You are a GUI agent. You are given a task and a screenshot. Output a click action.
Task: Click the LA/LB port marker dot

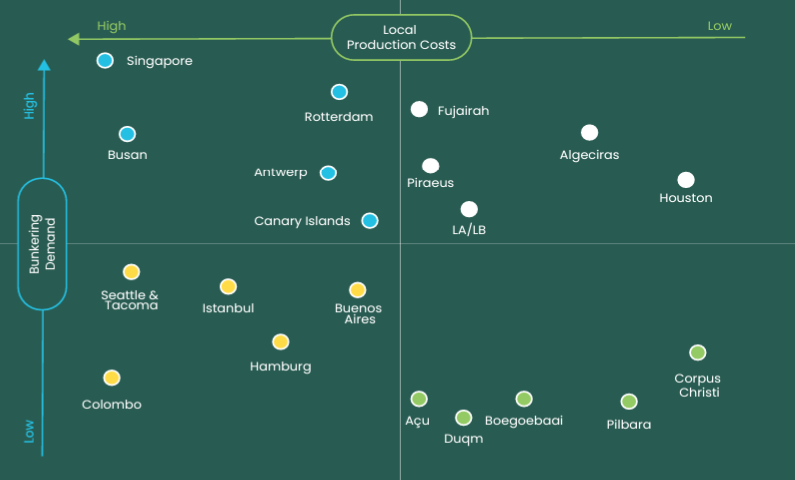pyautogui.click(x=469, y=209)
